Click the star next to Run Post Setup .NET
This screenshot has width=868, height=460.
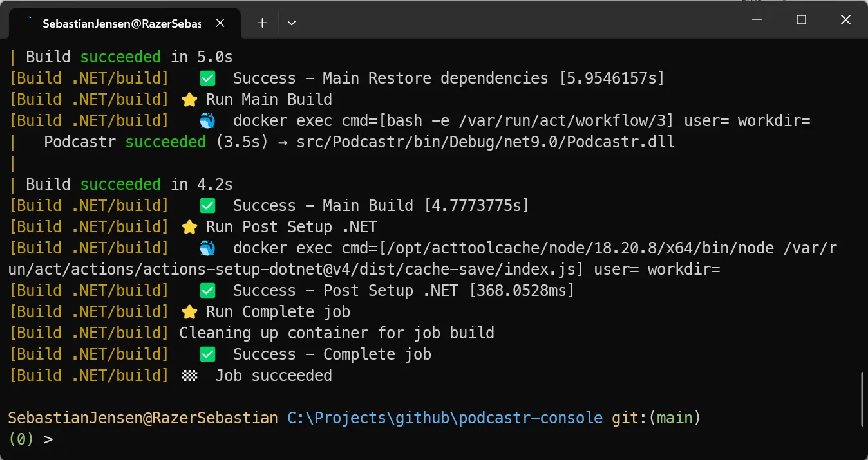pos(189,227)
